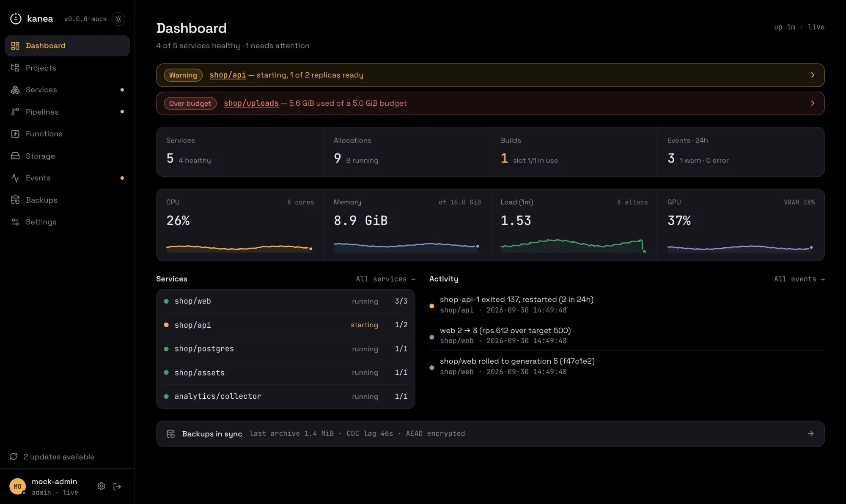Click the Services cubes icon
Screen dimensions: 846x504
tap(15, 90)
